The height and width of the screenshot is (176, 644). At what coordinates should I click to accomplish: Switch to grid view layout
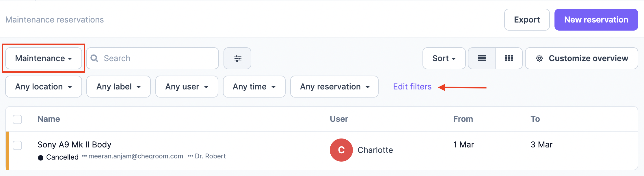pos(509,58)
